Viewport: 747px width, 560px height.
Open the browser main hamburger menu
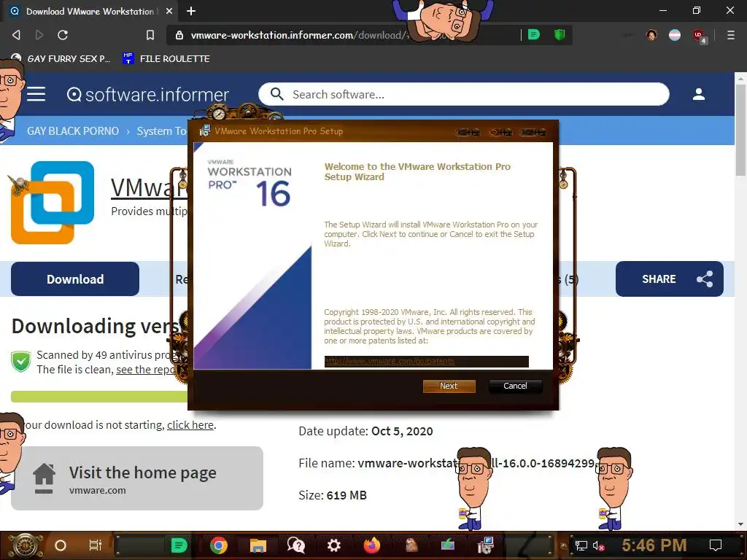coord(730,35)
